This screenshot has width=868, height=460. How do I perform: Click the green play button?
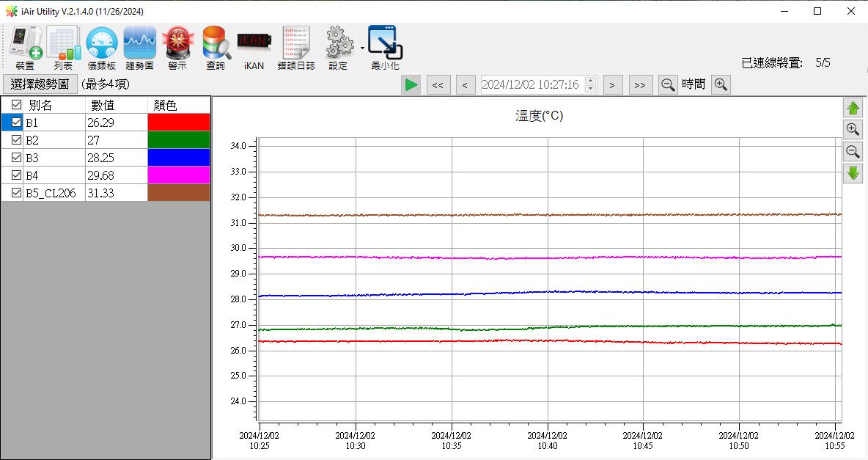pyautogui.click(x=411, y=85)
